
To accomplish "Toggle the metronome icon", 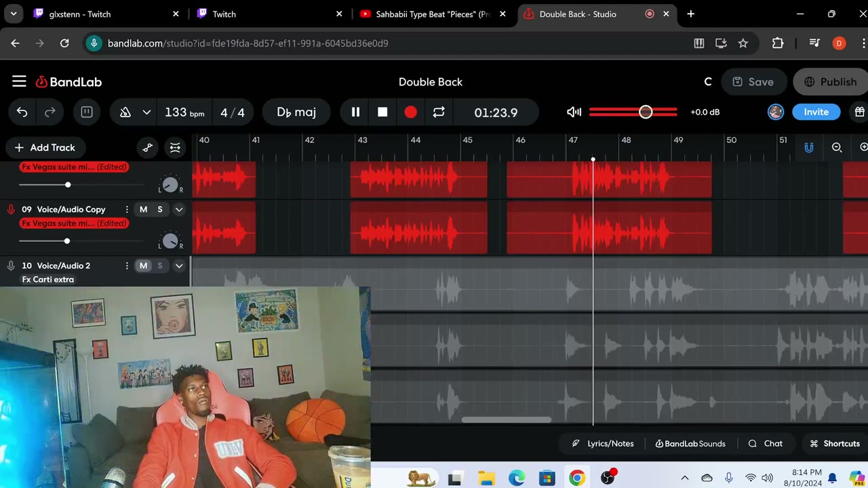I will pyautogui.click(x=125, y=113).
